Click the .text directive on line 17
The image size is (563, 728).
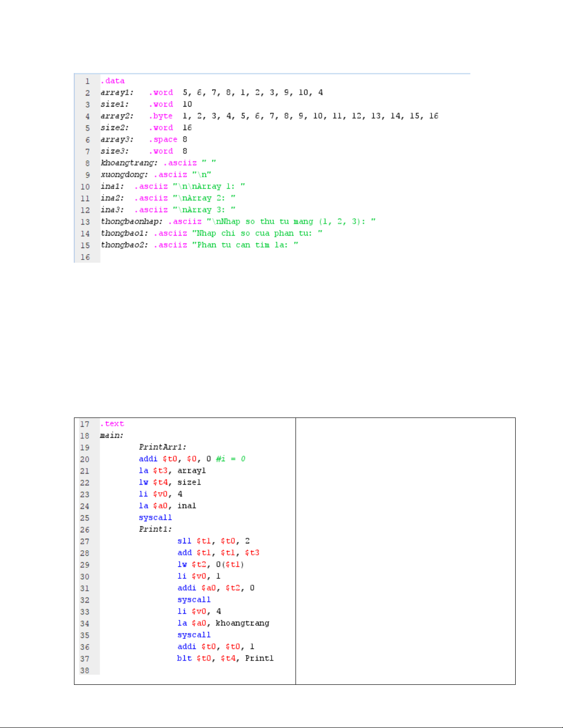point(112,424)
